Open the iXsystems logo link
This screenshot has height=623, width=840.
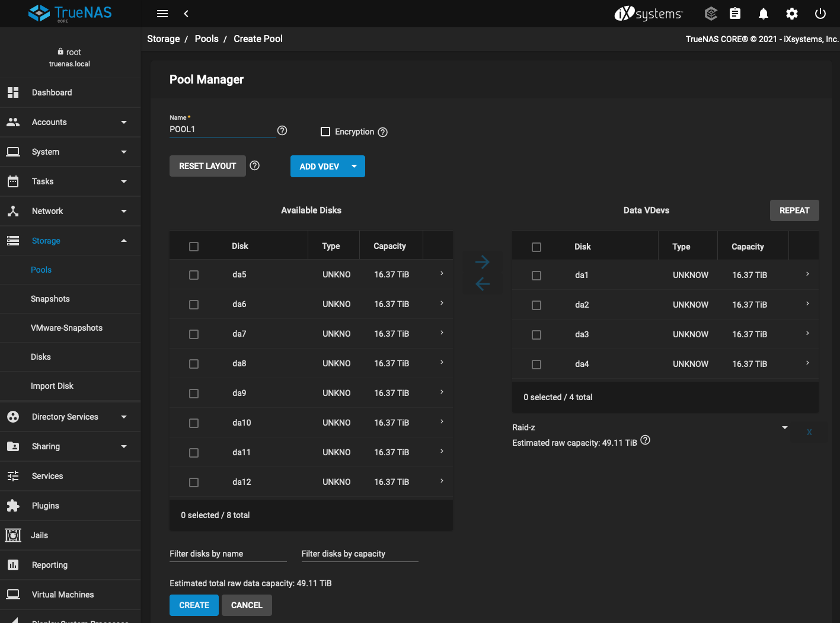(649, 13)
